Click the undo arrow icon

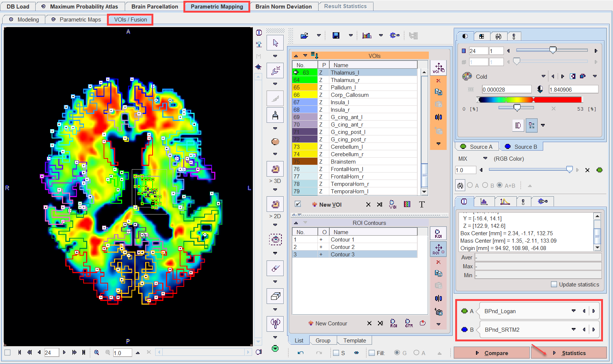301,353
